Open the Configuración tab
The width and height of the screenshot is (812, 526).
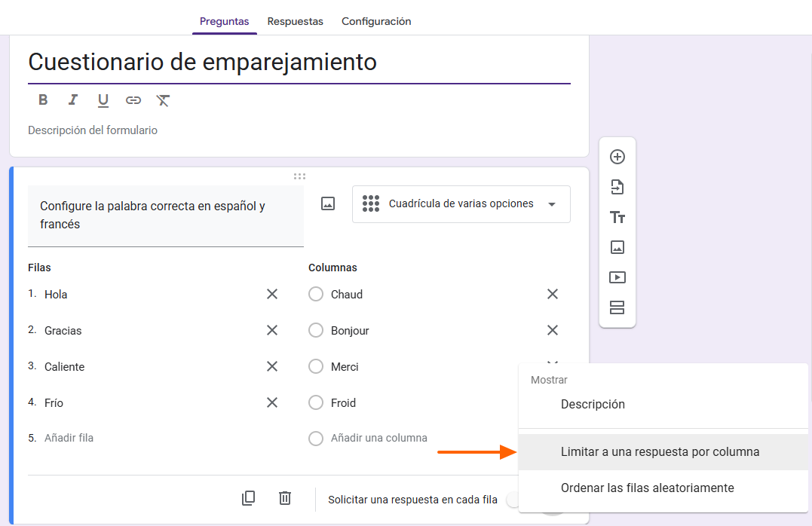click(376, 21)
